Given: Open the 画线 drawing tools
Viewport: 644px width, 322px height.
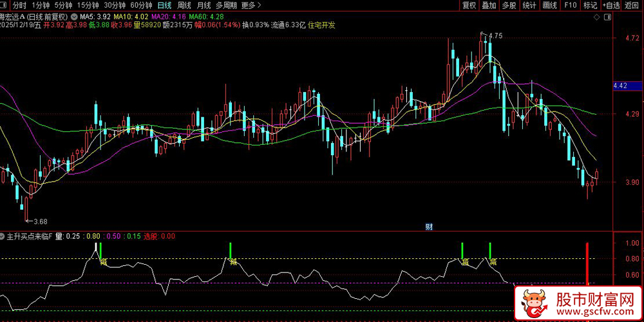Looking at the screenshot, I should tap(549, 5).
